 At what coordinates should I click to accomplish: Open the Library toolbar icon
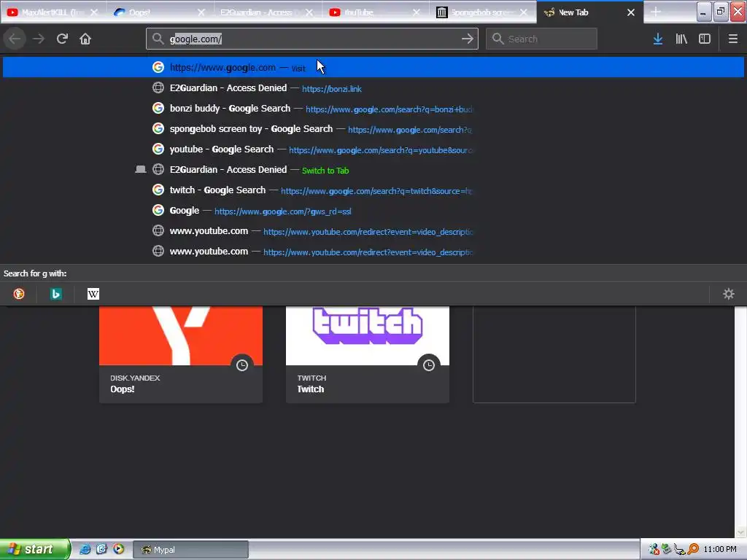[x=681, y=39]
